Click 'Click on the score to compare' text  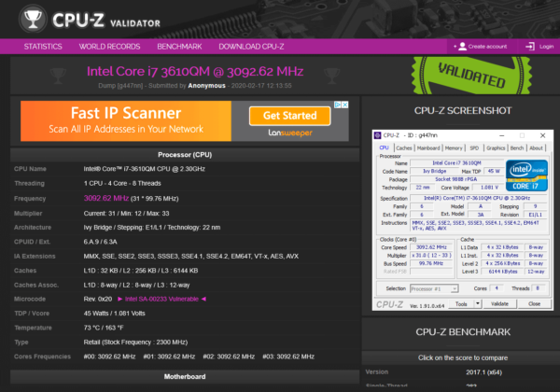tap(463, 357)
